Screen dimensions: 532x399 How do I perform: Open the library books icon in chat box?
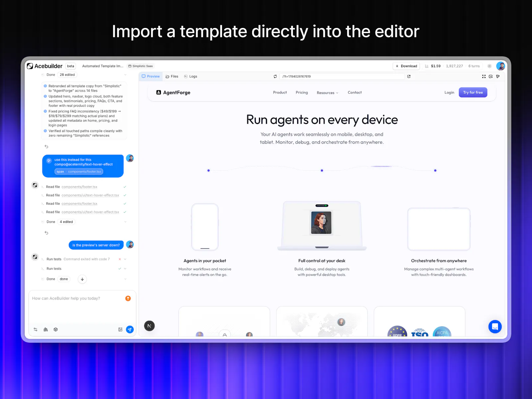point(46,330)
